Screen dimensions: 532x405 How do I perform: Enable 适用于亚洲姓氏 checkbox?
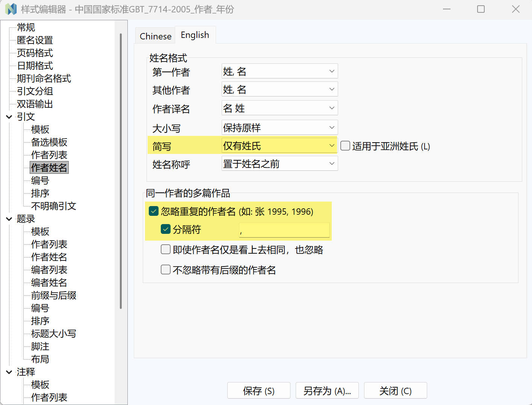[345, 146]
